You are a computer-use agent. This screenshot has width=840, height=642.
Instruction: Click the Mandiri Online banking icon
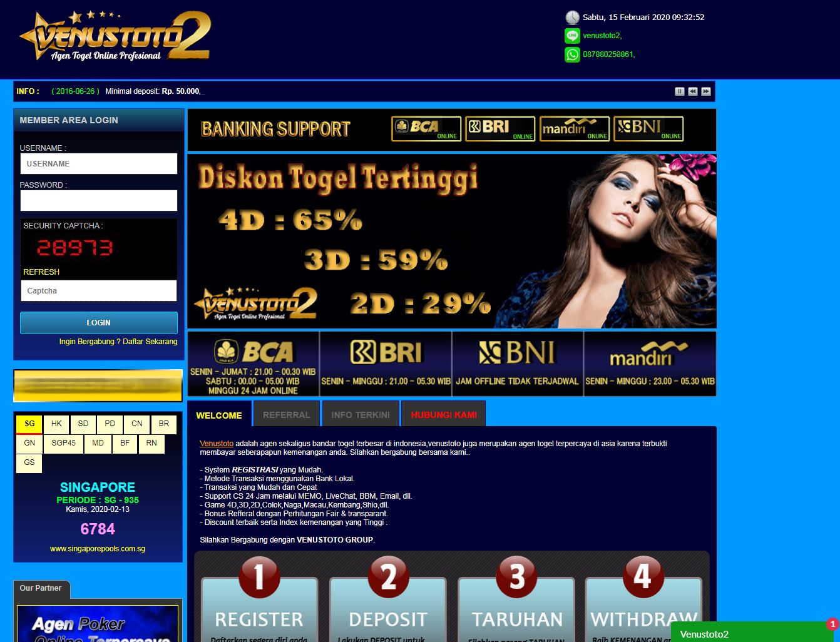(x=574, y=129)
